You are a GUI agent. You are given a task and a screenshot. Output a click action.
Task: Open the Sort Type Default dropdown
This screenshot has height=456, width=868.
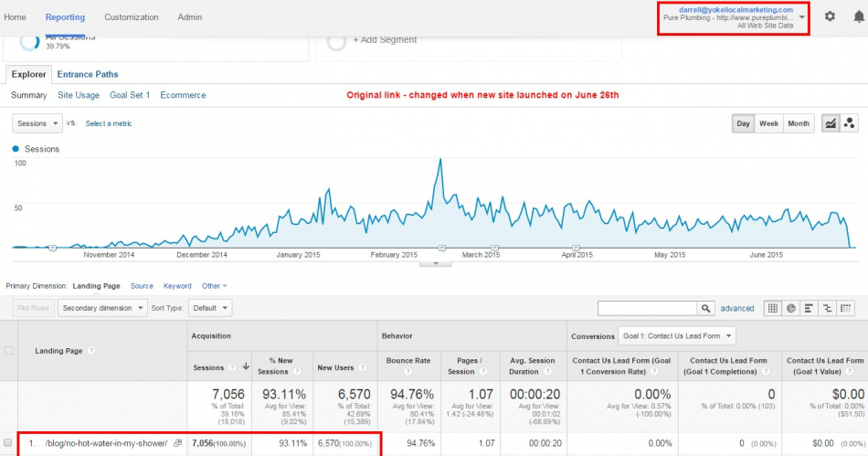(210, 309)
